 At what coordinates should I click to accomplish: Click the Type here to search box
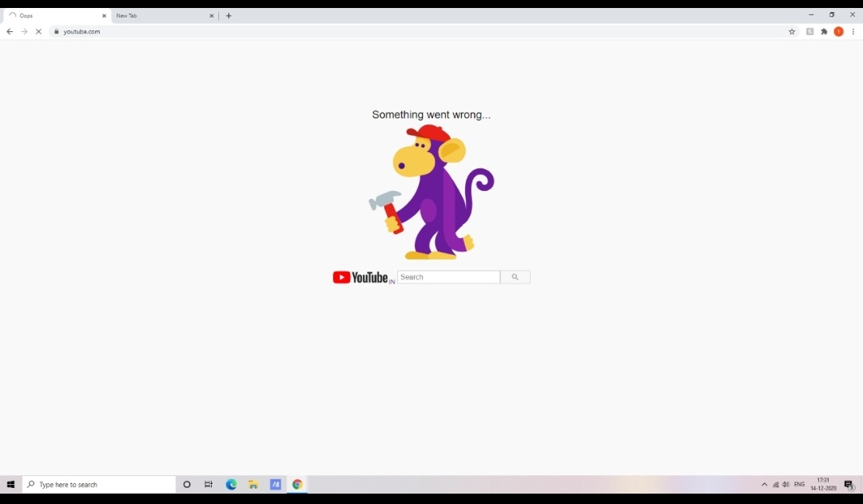99,484
